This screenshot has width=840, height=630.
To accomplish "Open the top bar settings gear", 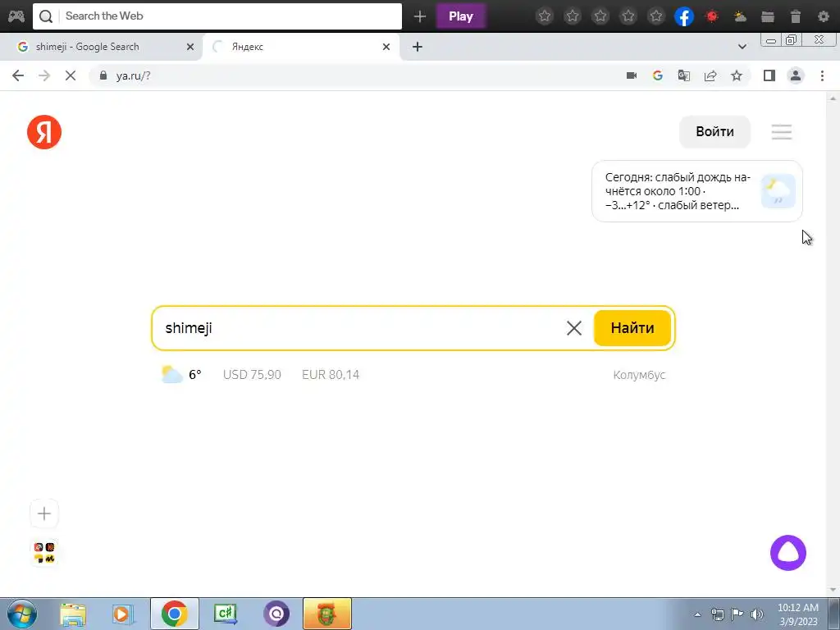I will pos(824,16).
